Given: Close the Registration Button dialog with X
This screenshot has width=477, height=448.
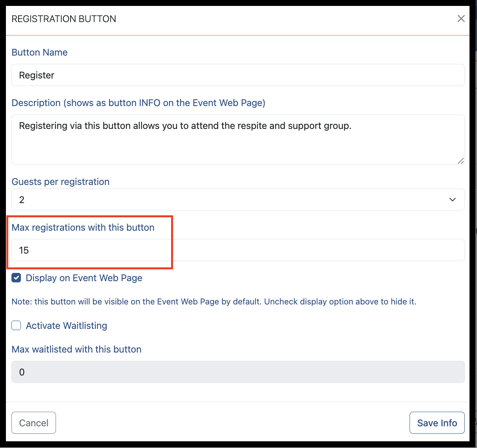Looking at the screenshot, I should 461,19.
